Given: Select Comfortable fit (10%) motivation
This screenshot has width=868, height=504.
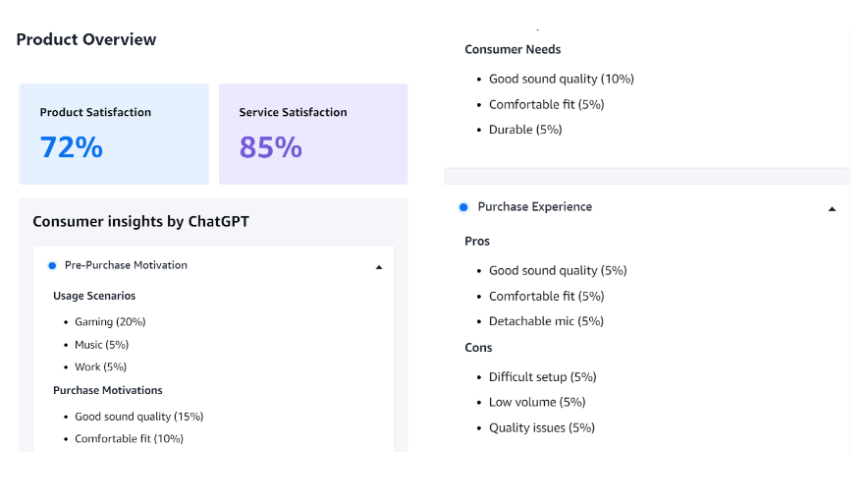Looking at the screenshot, I should (x=129, y=439).
